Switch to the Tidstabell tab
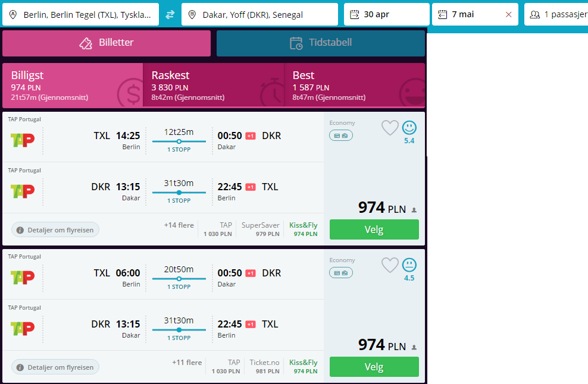Screen dimensions: 588x384 point(321,43)
